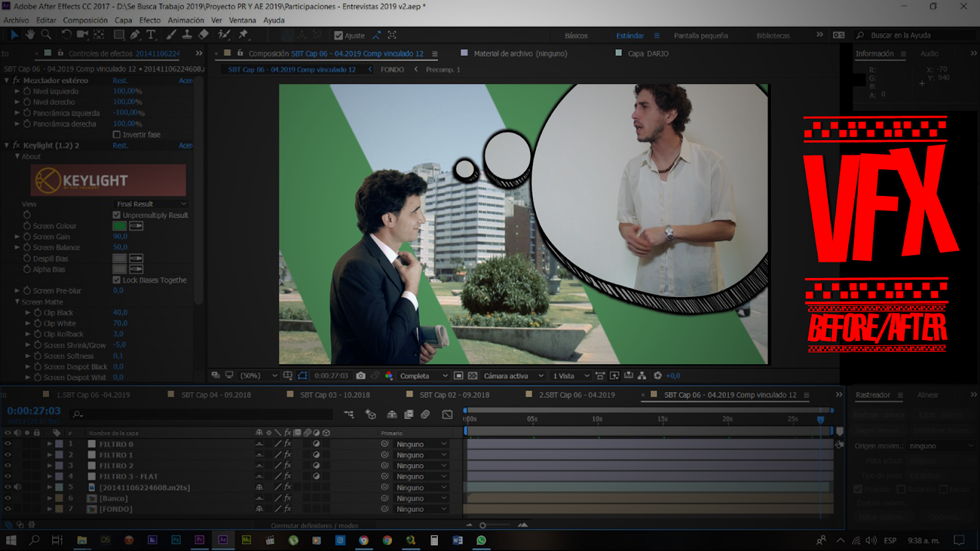Hide the FILTRO 0 layer

(x=8, y=444)
